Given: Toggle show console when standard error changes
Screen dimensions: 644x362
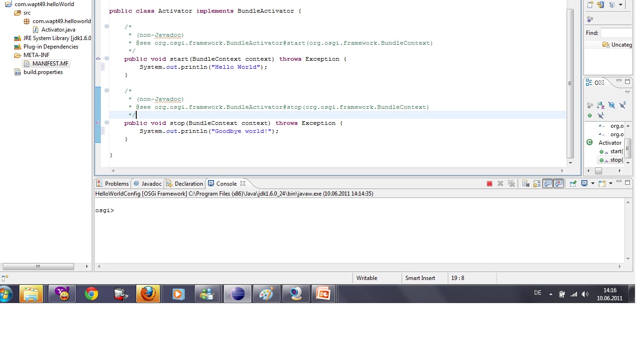Looking at the screenshot, I should [x=559, y=184].
